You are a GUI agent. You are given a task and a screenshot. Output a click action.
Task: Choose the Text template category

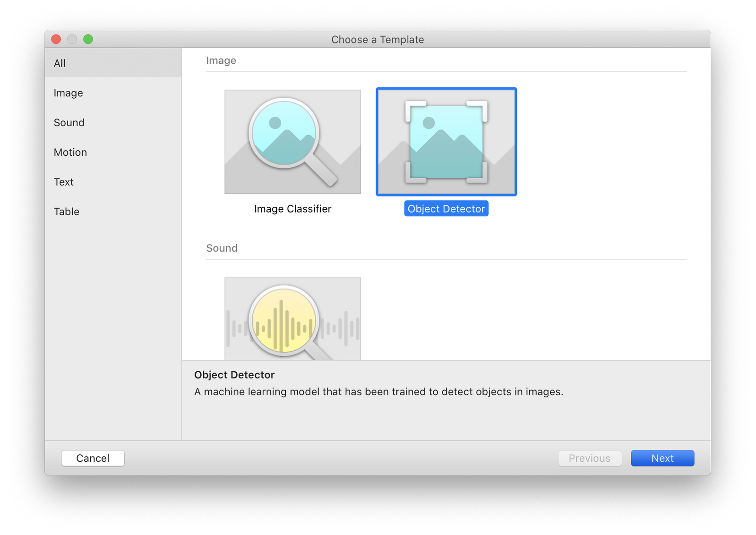(x=63, y=182)
